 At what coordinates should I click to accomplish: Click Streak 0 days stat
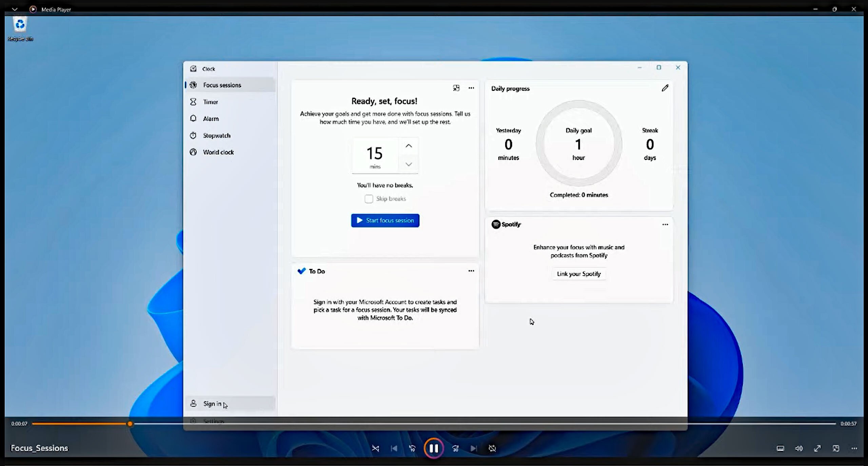pos(650,144)
